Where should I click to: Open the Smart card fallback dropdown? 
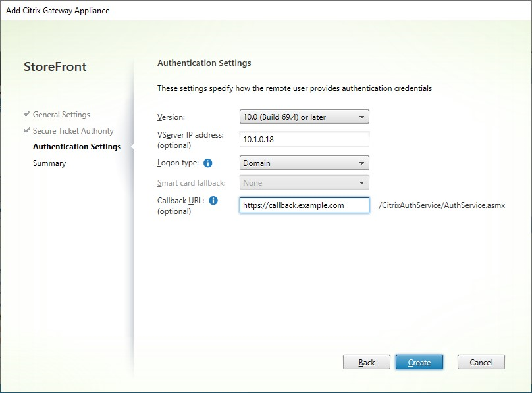[x=304, y=182]
